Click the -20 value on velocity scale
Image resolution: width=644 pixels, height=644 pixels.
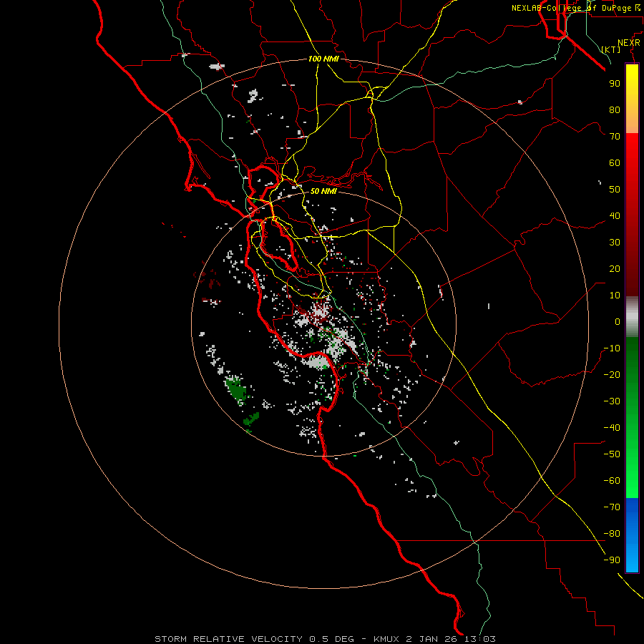coord(612,374)
